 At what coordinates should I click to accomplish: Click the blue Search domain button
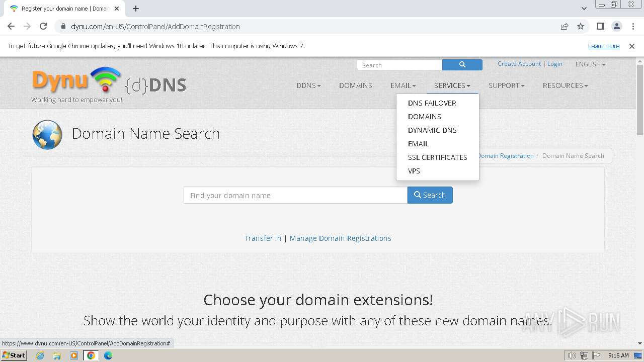pos(430,195)
